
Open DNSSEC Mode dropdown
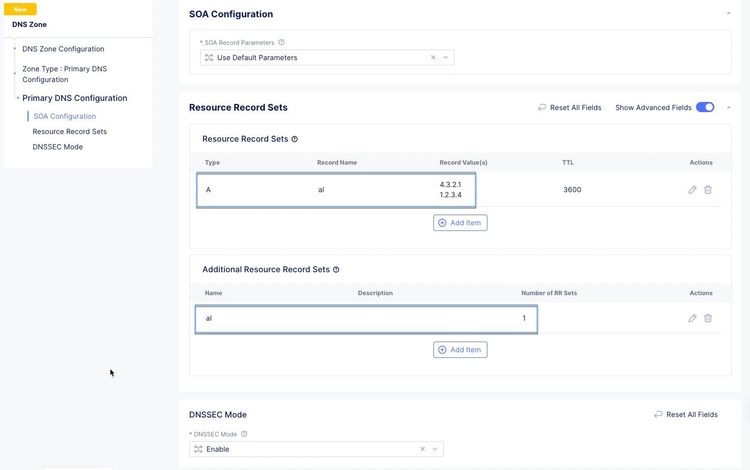click(x=434, y=450)
